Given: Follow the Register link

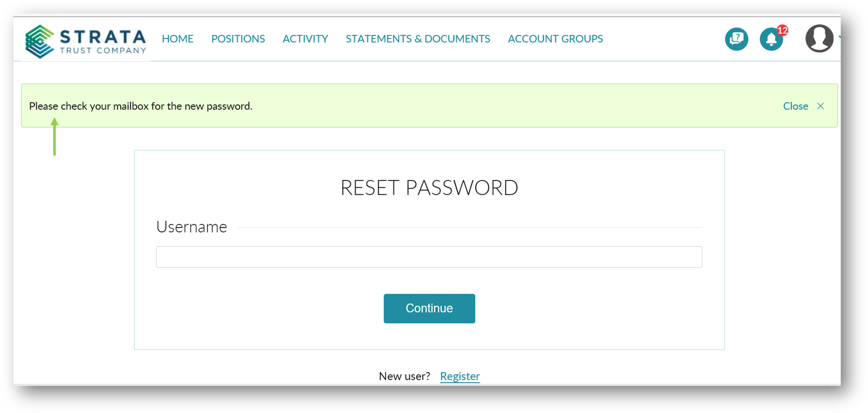Looking at the screenshot, I should pos(460,376).
